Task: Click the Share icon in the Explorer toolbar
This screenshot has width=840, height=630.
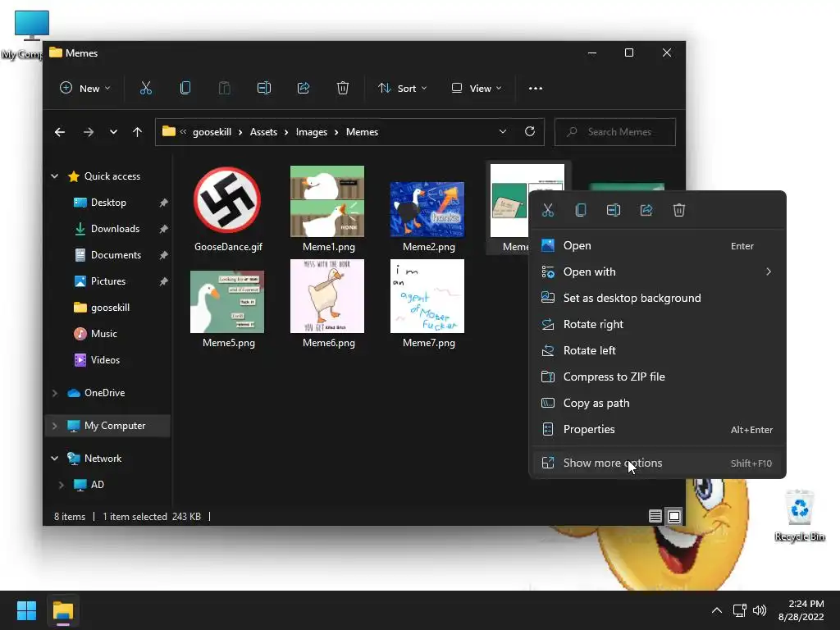Action: 304,89
